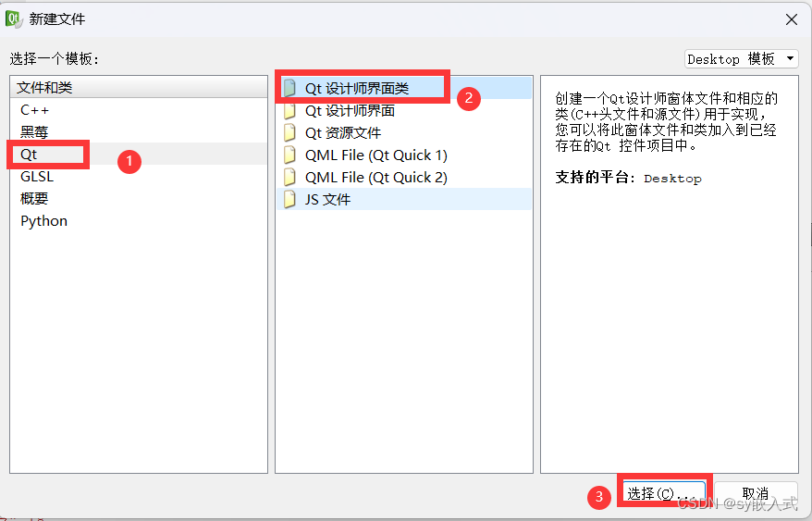Click the 取消 button

tap(756, 493)
